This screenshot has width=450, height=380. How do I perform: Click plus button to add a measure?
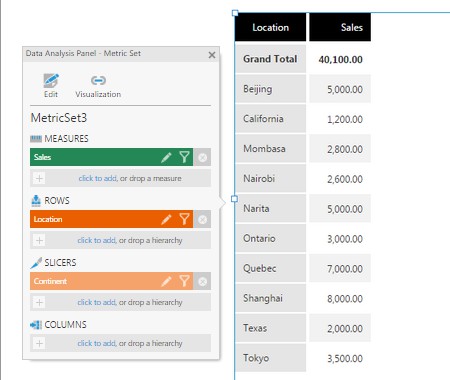(39, 178)
